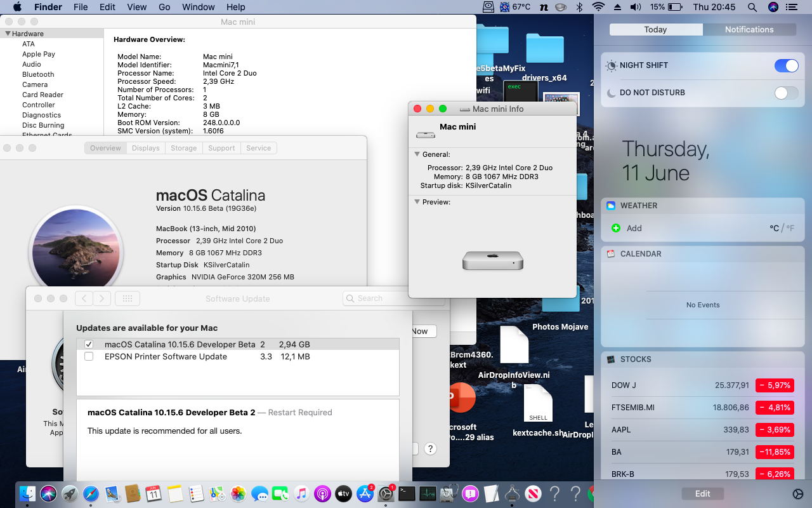The width and height of the screenshot is (812, 508).
Task: Click the DOW J stock row
Action: pos(702,385)
